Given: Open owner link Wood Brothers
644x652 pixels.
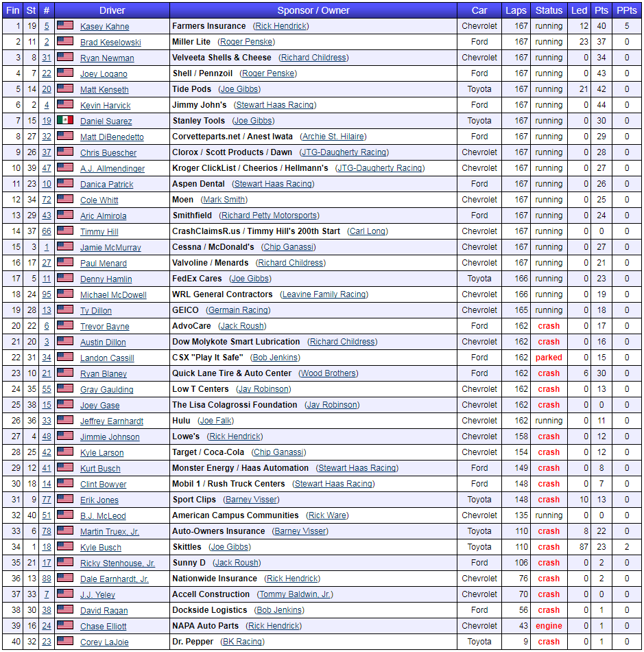Looking at the screenshot, I should pyautogui.click(x=329, y=373).
